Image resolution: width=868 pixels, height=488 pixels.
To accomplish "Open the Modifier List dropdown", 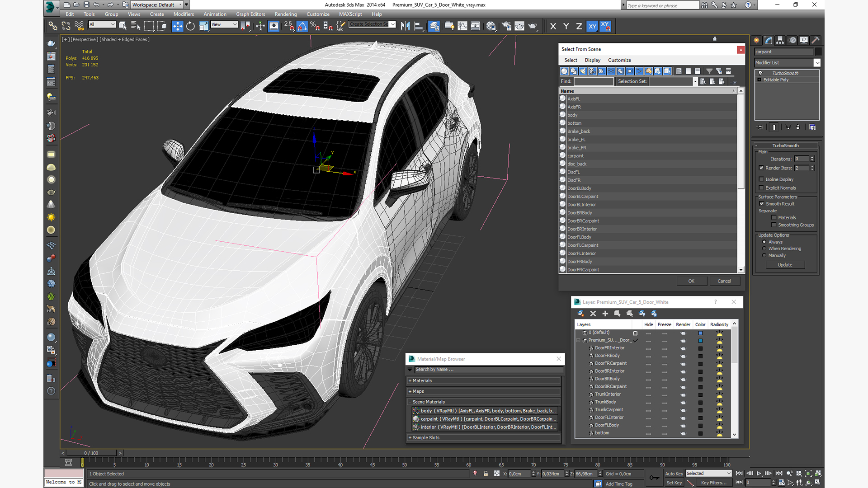I will 817,63.
